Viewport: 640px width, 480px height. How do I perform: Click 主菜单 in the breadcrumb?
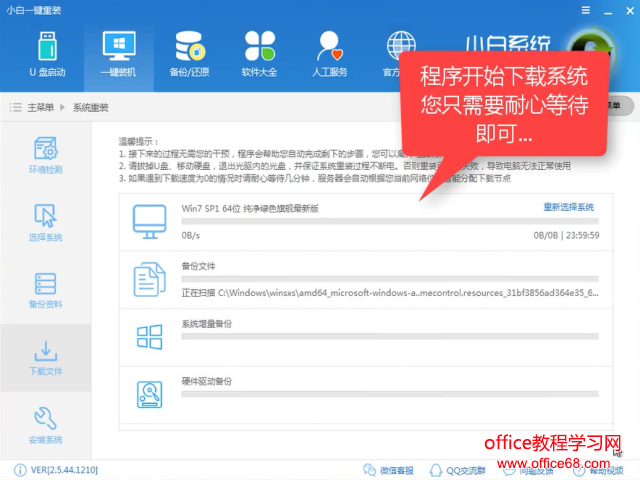point(40,108)
